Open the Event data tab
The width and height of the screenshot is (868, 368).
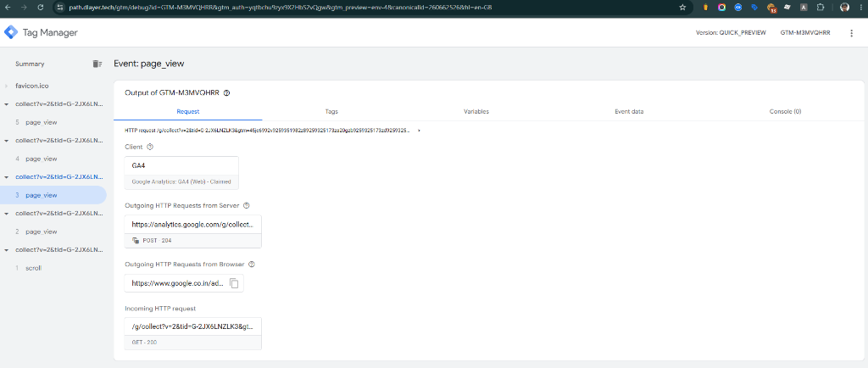[629, 111]
